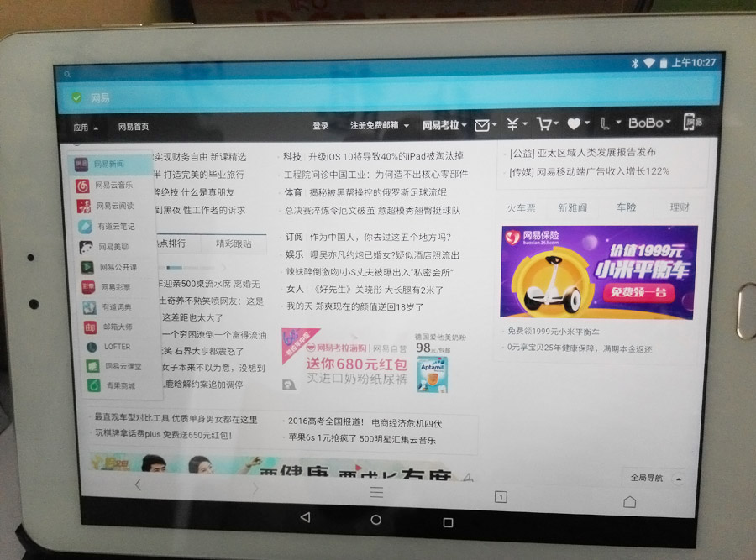Tap Android home circle button

click(x=376, y=520)
